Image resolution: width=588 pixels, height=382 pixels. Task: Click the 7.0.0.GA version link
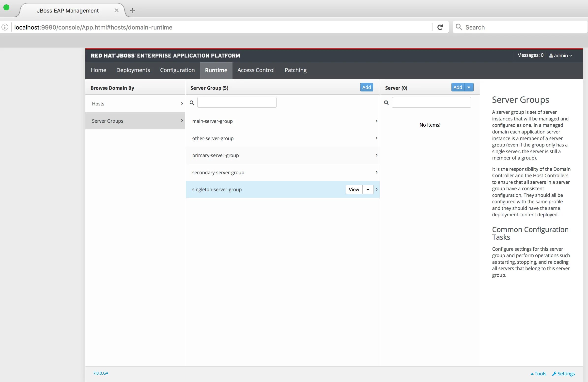coord(101,373)
